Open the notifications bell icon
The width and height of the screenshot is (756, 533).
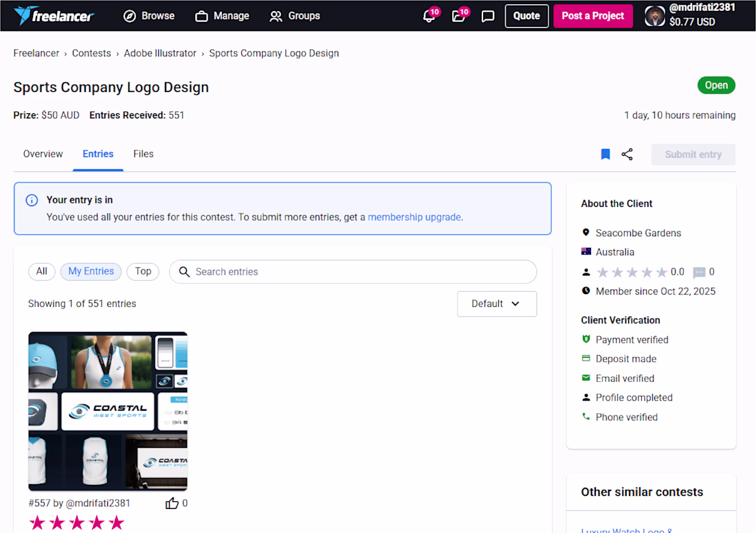click(x=429, y=16)
